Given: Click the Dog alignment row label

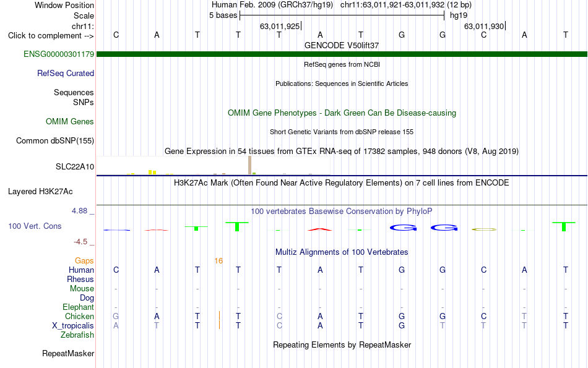Looking at the screenshot, I should (x=87, y=298).
